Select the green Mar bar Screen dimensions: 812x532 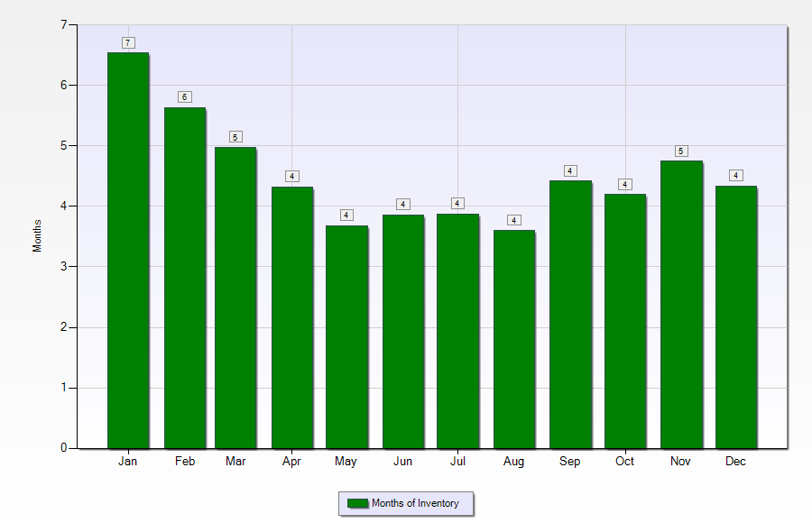[x=235, y=298]
